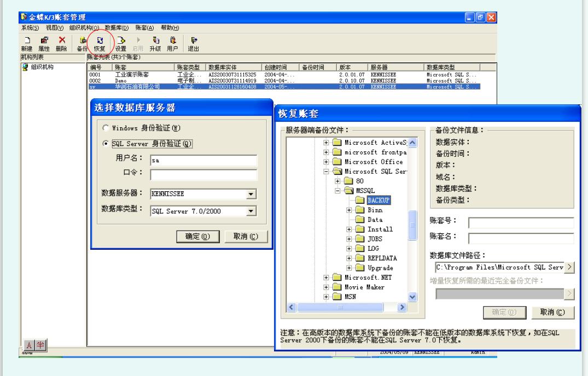
Task: Click the folder tree scroll-down arrow
Action: (412, 297)
